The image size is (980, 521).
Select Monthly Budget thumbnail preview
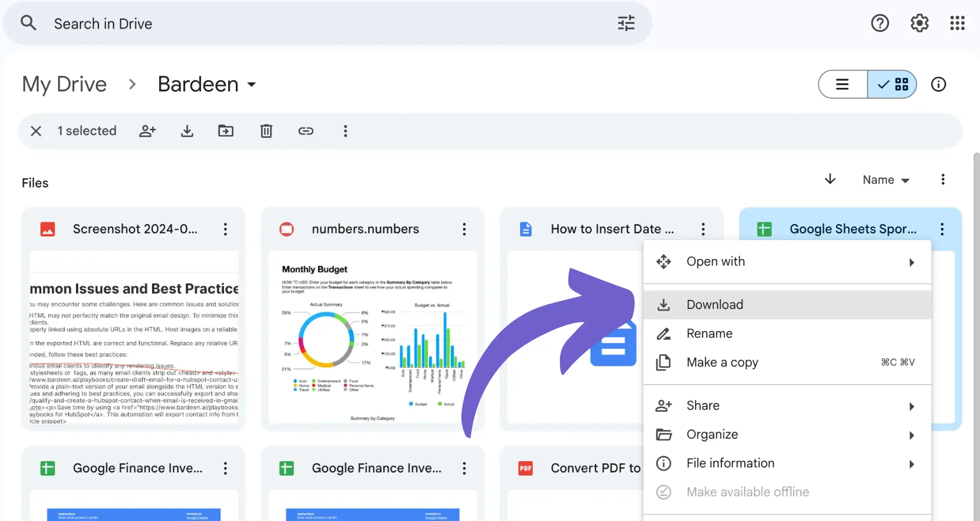tap(373, 337)
